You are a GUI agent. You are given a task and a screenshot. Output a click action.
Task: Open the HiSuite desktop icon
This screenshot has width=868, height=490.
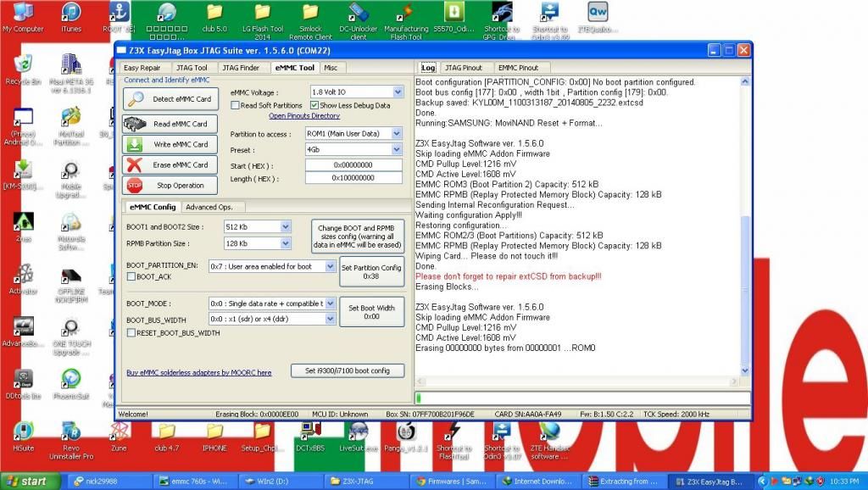coord(23,437)
